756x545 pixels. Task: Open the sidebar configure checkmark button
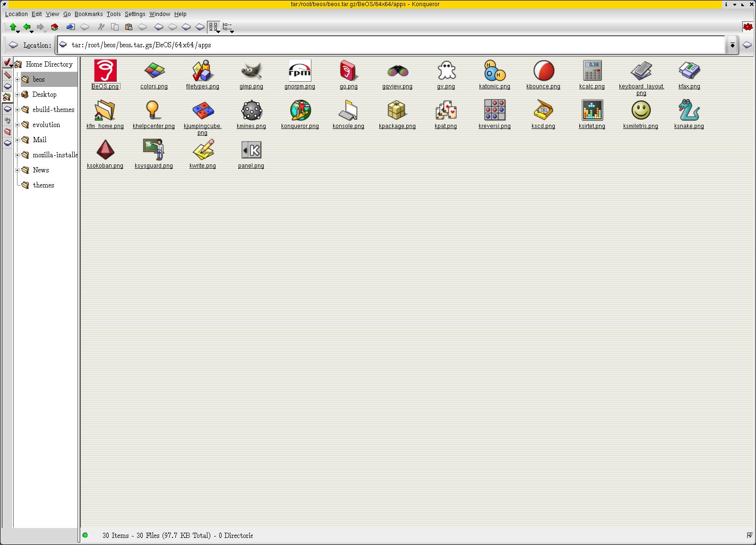click(7, 63)
